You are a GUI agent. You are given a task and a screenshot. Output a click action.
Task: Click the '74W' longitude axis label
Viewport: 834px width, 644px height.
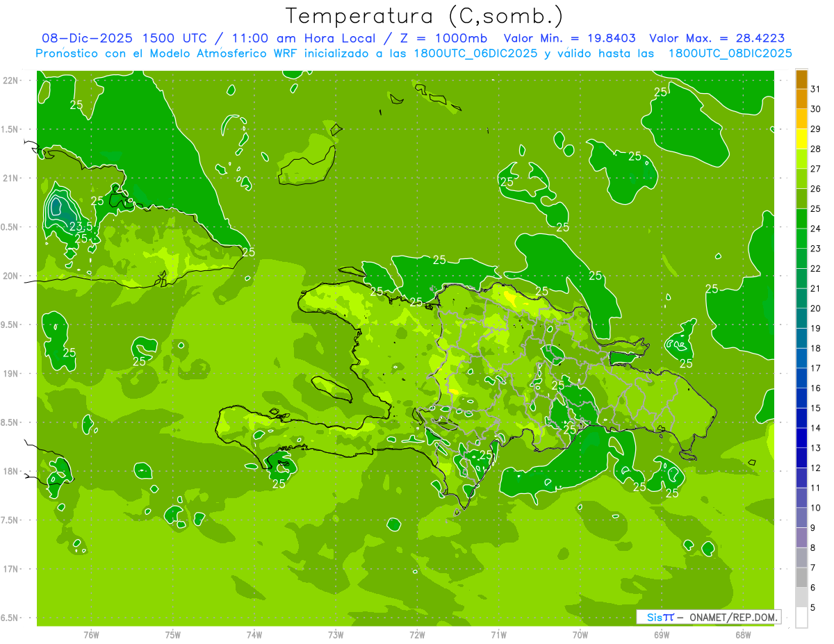pyautogui.click(x=254, y=635)
